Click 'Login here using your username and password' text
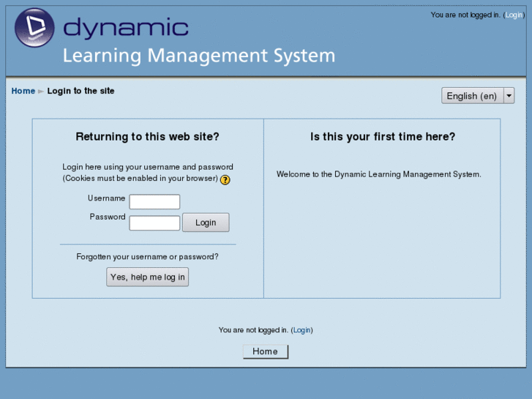Viewport: 532px width, 399px height. pos(148,167)
